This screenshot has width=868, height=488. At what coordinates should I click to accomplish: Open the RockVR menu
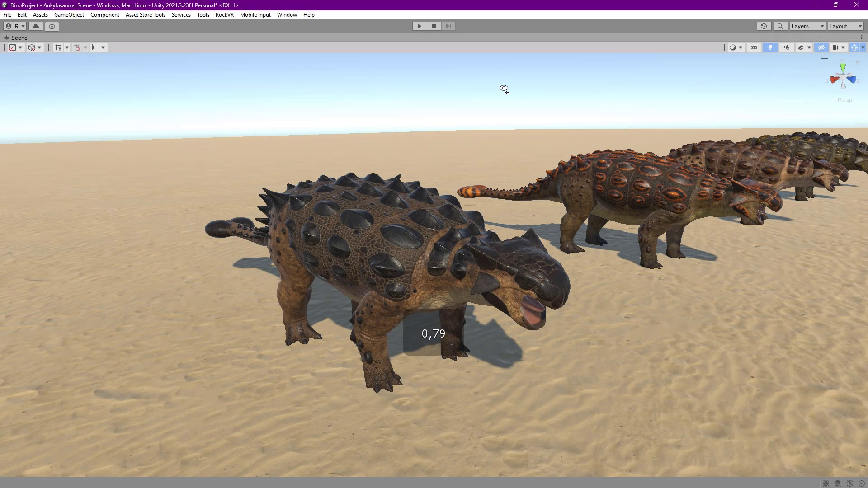click(225, 15)
